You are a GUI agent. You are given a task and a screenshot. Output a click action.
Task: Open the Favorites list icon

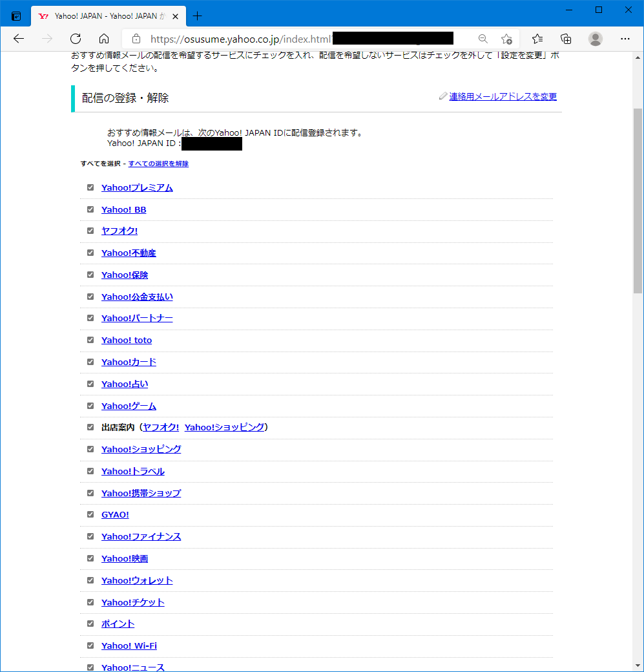click(537, 39)
